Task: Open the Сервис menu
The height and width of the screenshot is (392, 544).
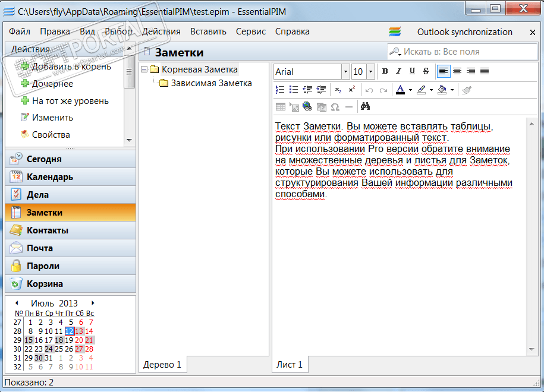Action: 251,31
